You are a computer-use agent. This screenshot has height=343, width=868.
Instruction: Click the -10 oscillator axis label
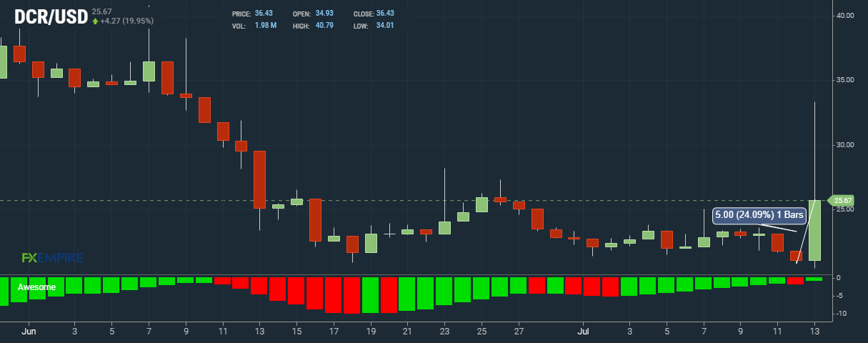pyautogui.click(x=843, y=314)
